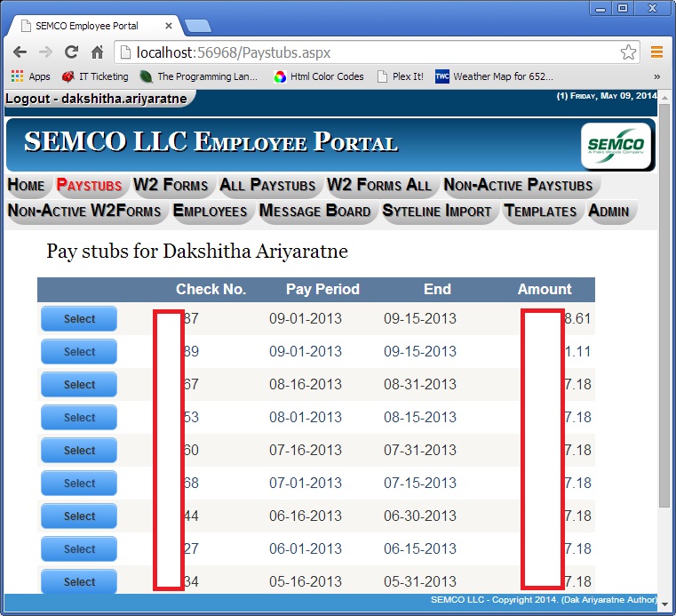Click the SEMCO logo image
This screenshot has width=676, height=616.
point(616,145)
